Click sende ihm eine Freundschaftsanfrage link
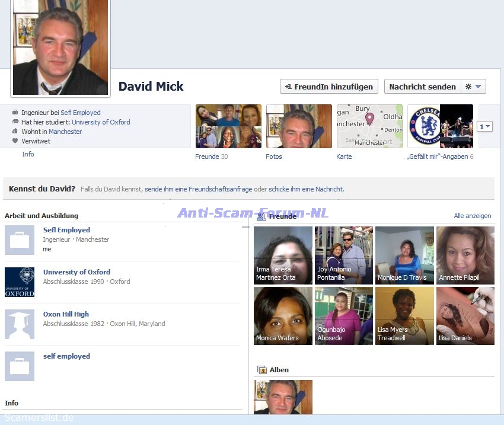Screen dimensions: 504x425 [198, 189]
